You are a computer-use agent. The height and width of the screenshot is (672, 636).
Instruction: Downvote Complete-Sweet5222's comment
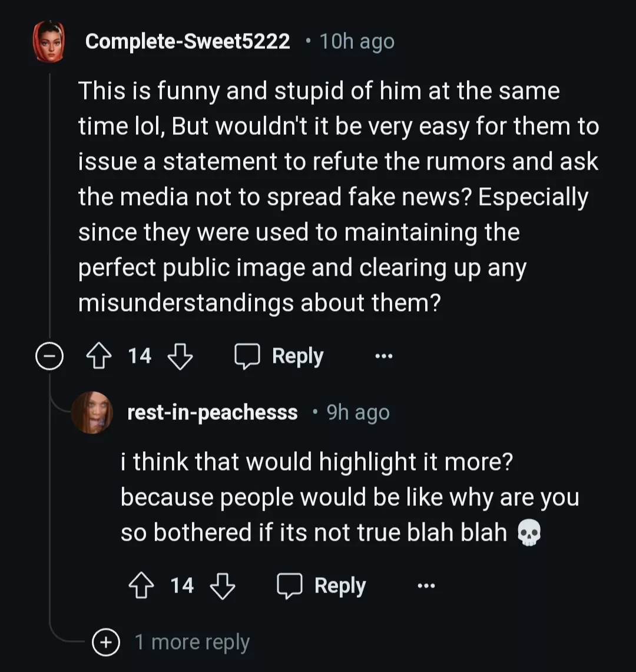tap(180, 356)
